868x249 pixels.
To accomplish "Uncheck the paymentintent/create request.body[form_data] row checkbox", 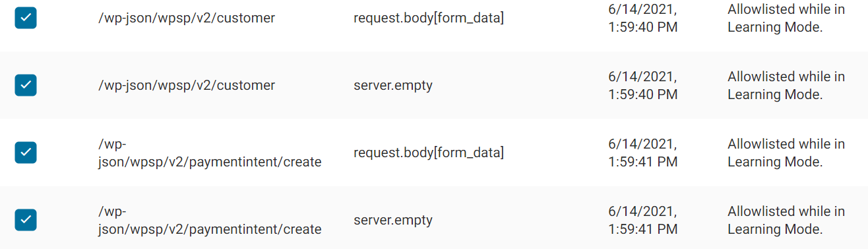I will coord(26,153).
